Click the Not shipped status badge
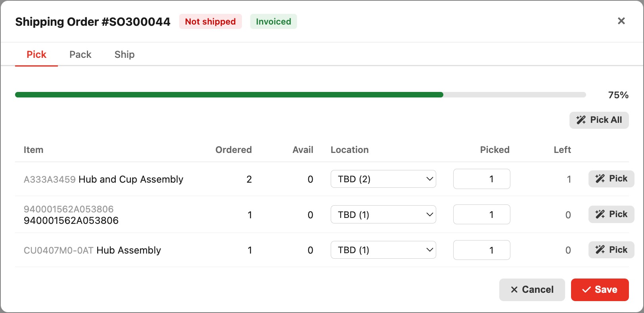This screenshot has width=644, height=313. [210, 22]
